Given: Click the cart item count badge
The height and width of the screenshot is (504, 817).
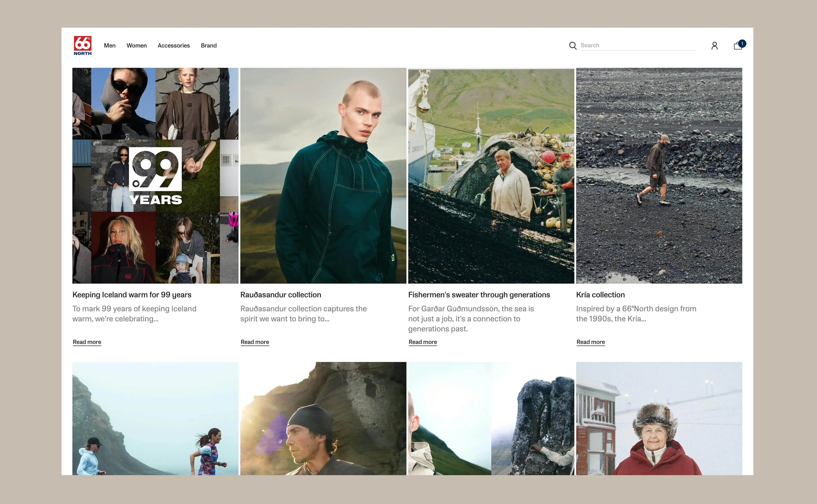Looking at the screenshot, I should (742, 44).
